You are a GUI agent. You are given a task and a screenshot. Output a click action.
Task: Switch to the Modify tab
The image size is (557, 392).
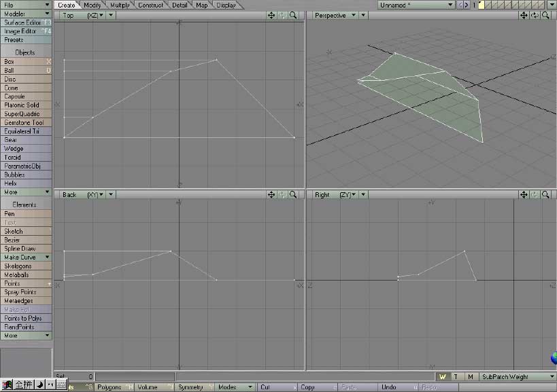click(92, 5)
